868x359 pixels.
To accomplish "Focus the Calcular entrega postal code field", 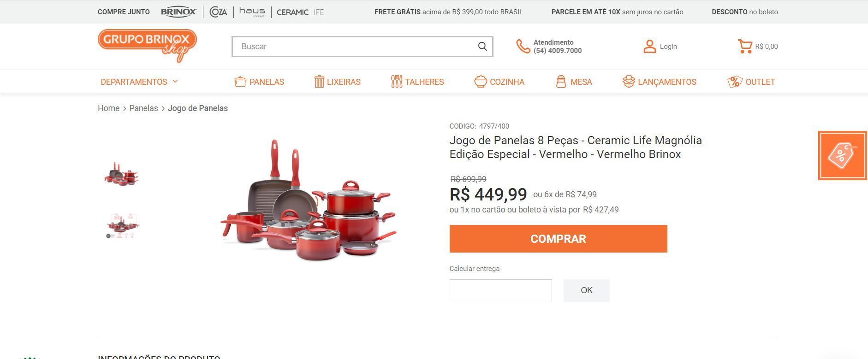I will tap(500, 291).
